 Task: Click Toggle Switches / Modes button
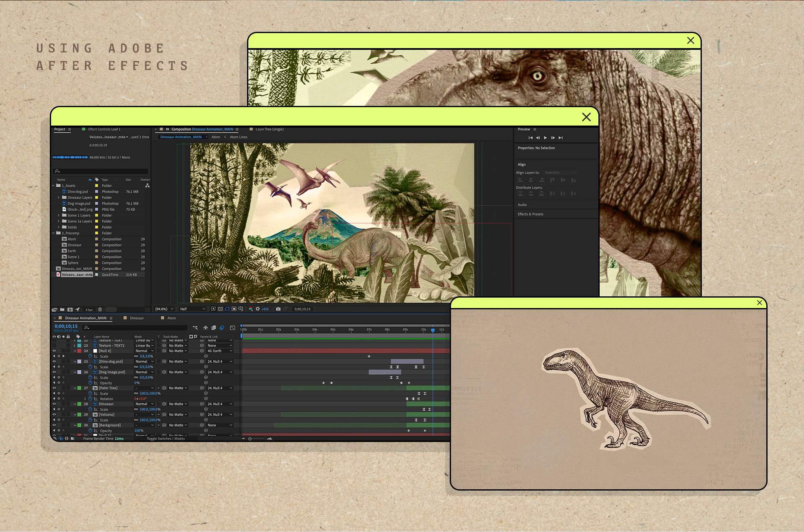(165, 439)
